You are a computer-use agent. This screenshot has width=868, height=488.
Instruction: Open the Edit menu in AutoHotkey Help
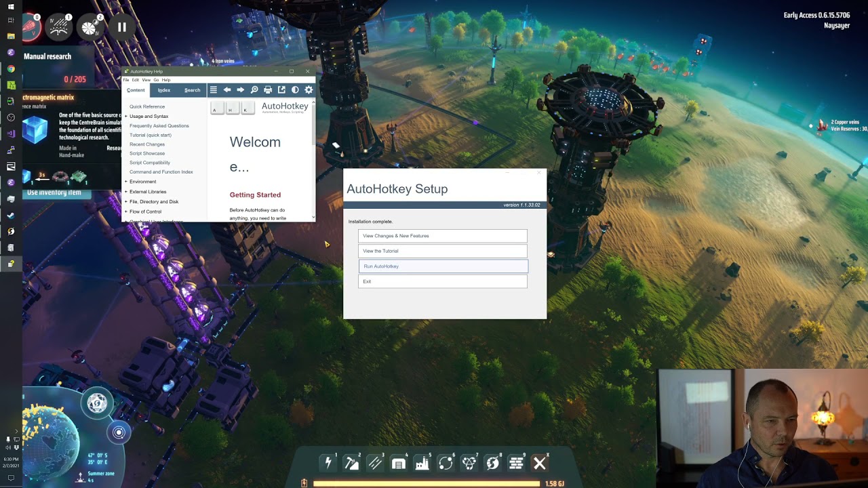(x=136, y=80)
